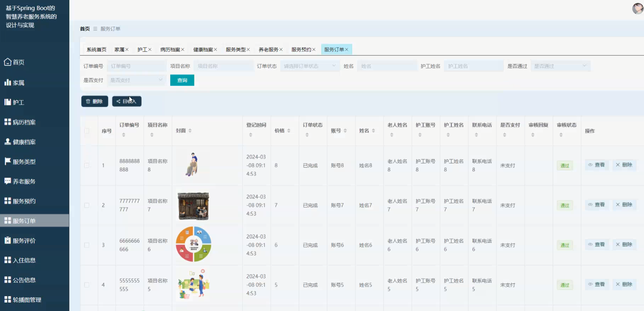Click the trash icon on the 删除 button
The image size is (644, 311).
tap(87, 101)
